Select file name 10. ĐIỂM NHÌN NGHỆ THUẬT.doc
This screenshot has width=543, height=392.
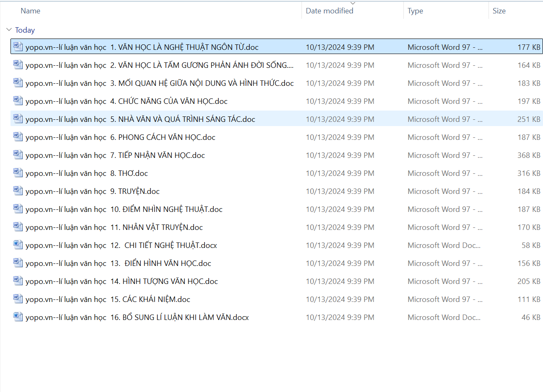click(124, 209)
